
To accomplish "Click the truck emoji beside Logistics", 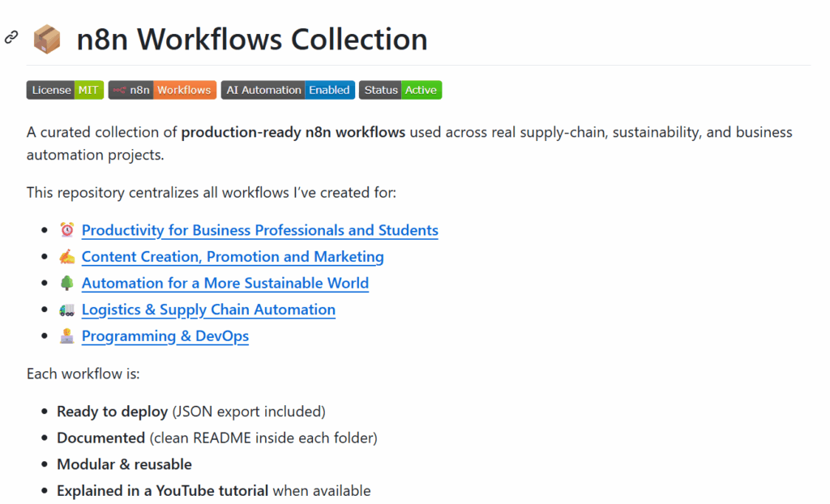I will 67,310.
